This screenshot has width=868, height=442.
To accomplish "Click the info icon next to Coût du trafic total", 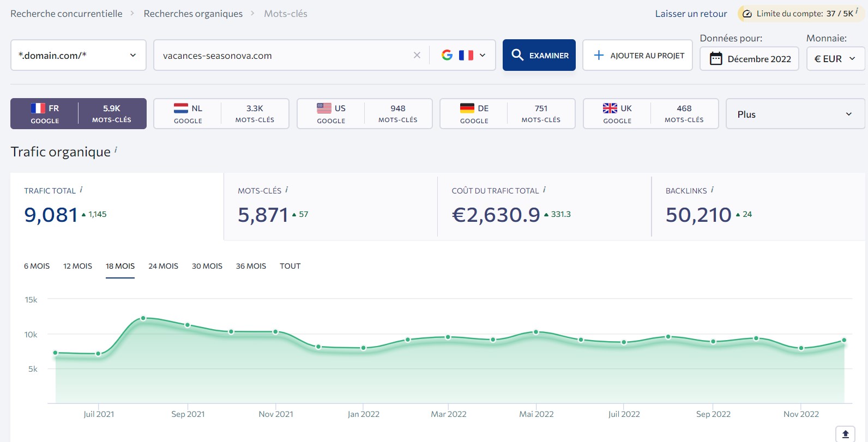I will point(544,190).
